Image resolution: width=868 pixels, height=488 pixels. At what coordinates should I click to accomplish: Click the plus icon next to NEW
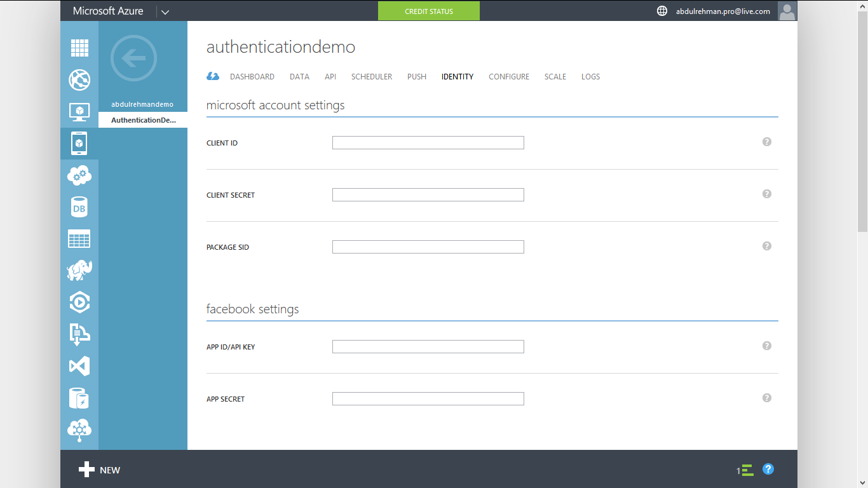click(86, 470)
